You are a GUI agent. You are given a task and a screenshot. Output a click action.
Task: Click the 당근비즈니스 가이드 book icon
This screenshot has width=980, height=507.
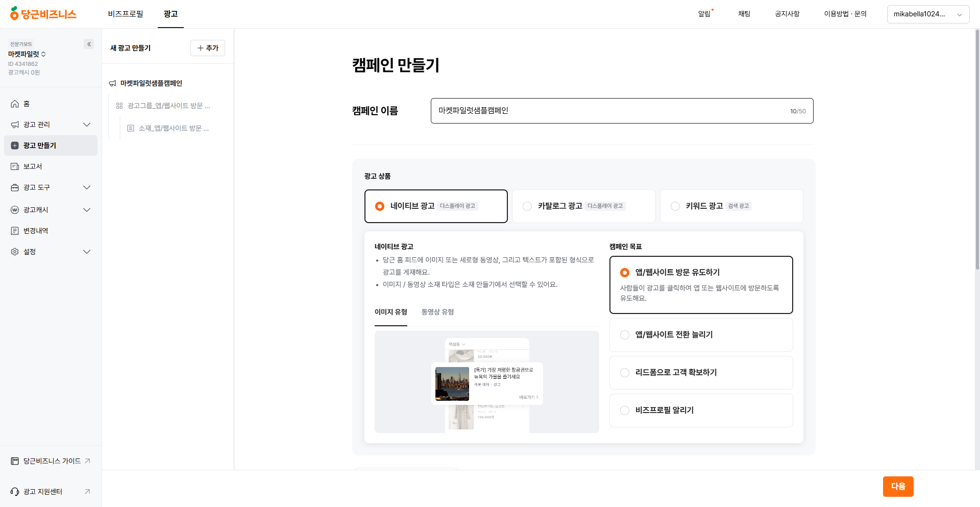tap(15, 461)
